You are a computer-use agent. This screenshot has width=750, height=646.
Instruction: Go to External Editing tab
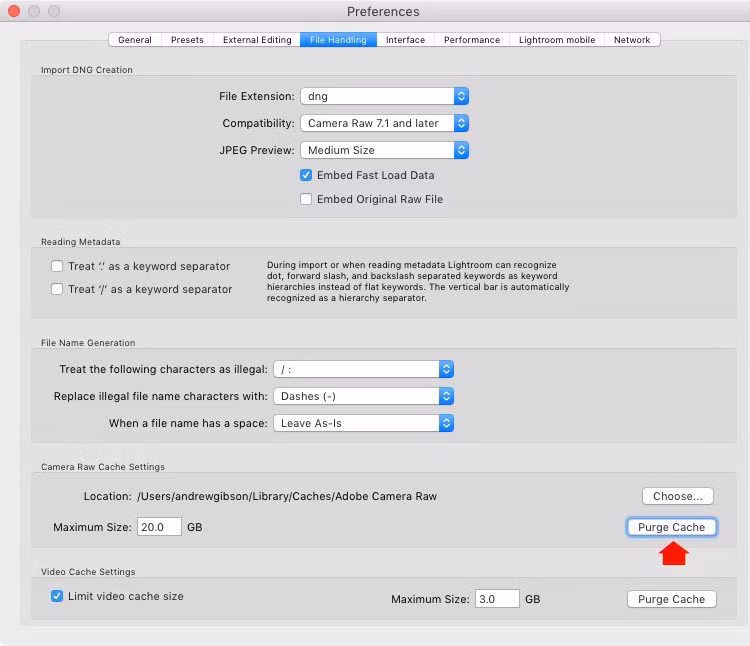click(x=257, y=40)
